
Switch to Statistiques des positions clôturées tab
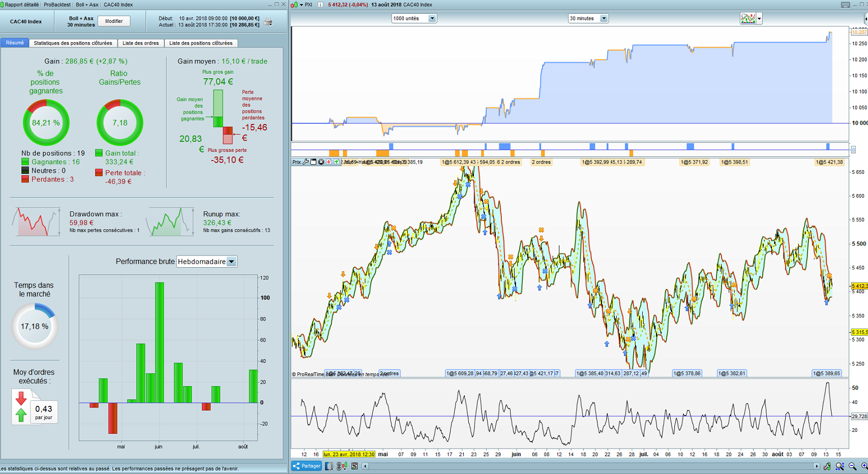tap(73, 43)
